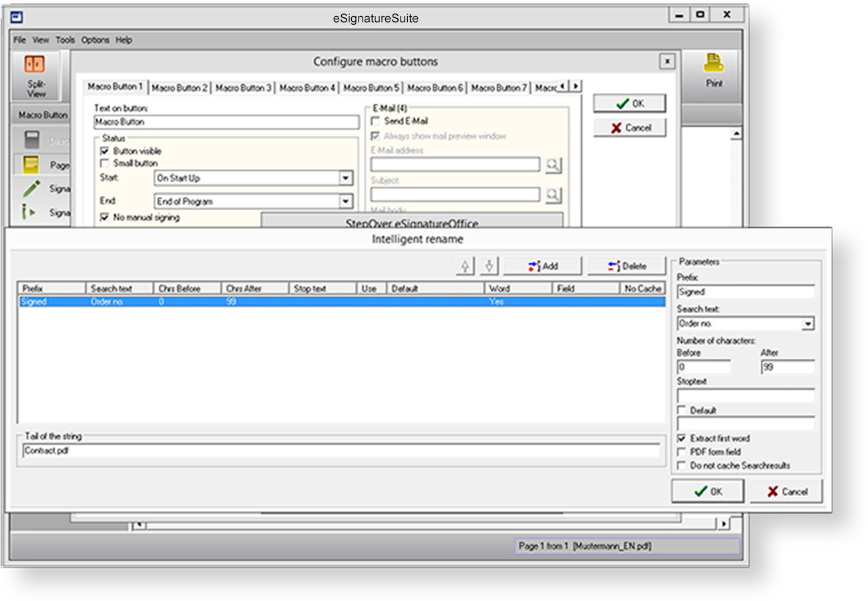Screen dimensions: 868x601
Task: Click the Subject input field
Action: pyautogui.click(x=455, y=195)
